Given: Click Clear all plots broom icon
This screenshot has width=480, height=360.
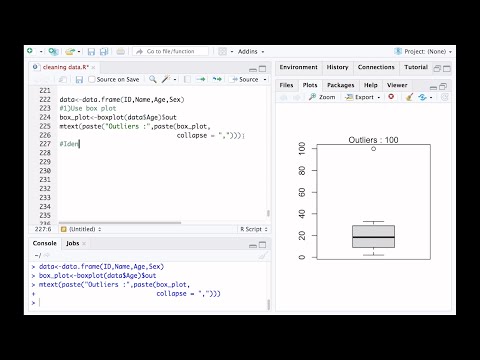Looking at the screenshot, I should click(x=409, y=97).
